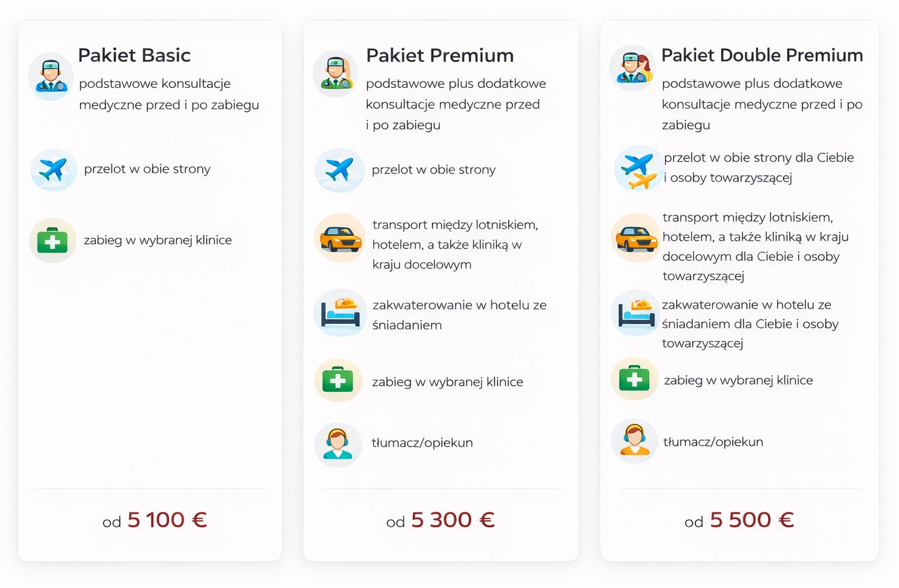Click the doctor icon in Pakiet Basic
This screenshot has height=588, width=899.
(x=51, y=76)
